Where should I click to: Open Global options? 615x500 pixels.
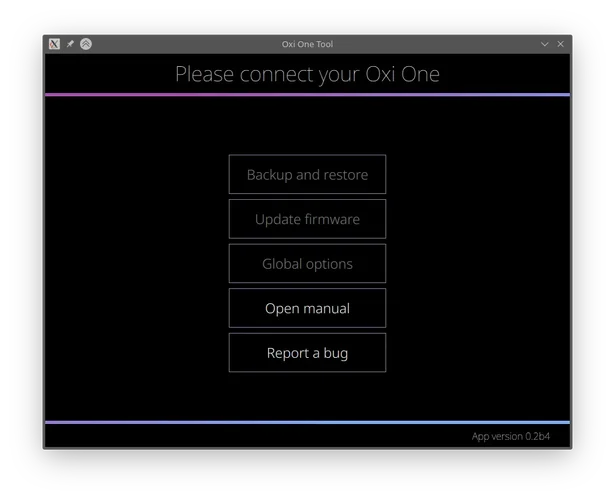tap(308, 264)
